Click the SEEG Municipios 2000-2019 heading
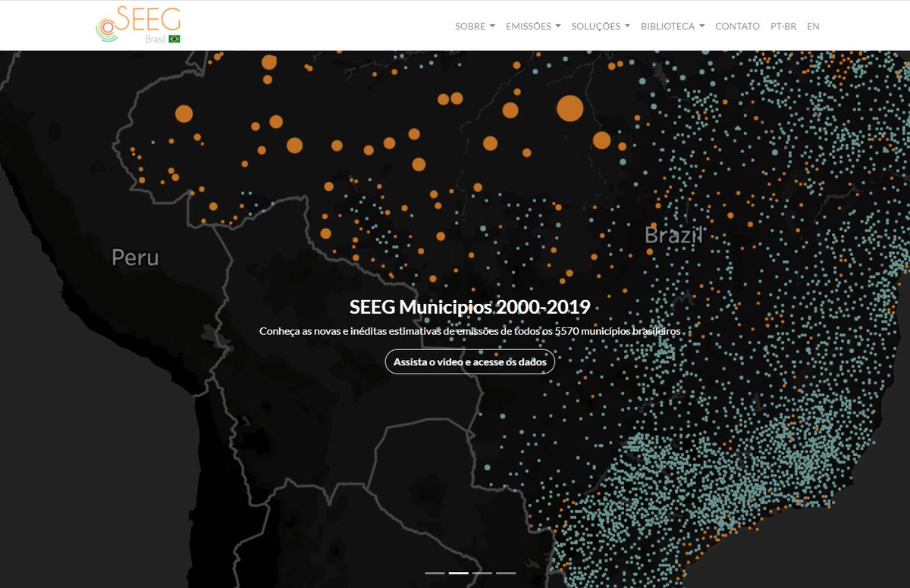This screenshot has width=910, height=588. tap(470, 308)
